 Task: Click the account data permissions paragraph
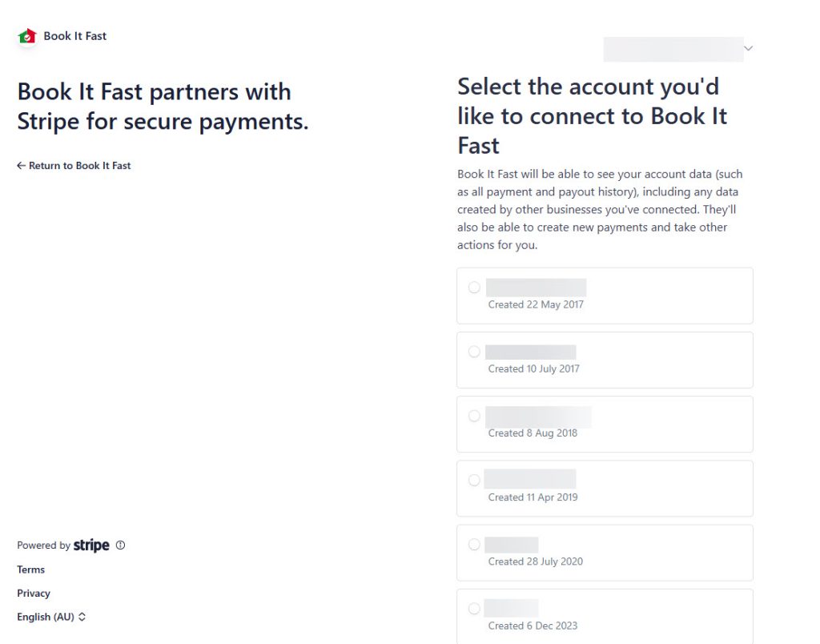pyautogui.click(x=601, y=209)
